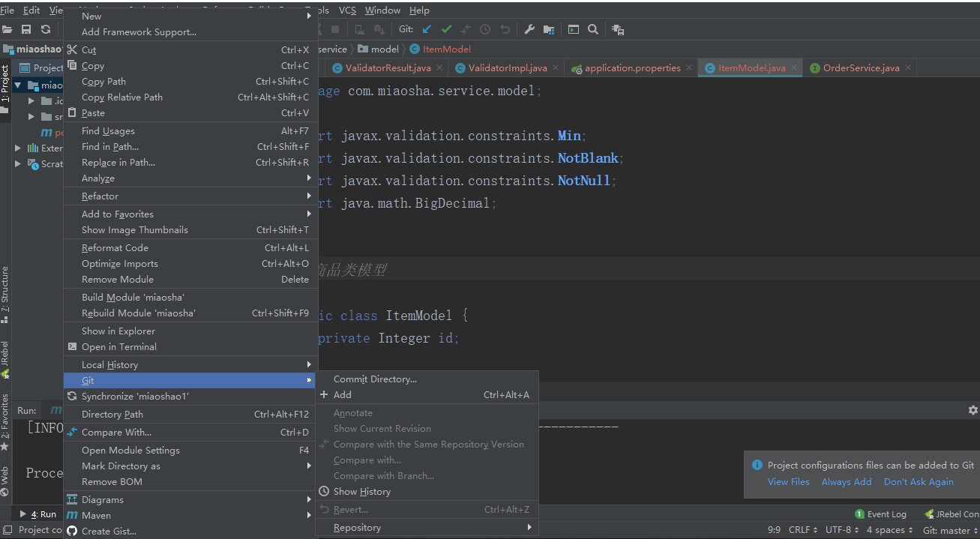Click the Git Show History clock icon
The width and height of the screenshot is (980, 539).
[485, 29]
